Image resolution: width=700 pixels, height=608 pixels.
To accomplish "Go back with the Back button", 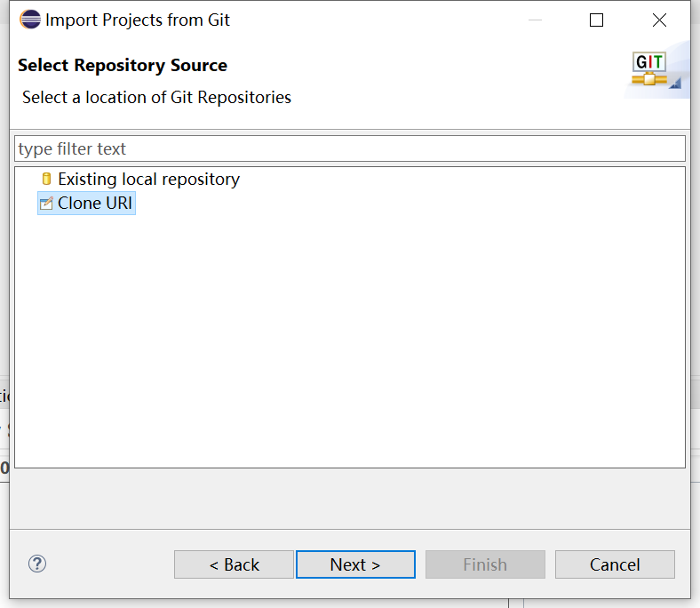I will (x=234, y=564).
